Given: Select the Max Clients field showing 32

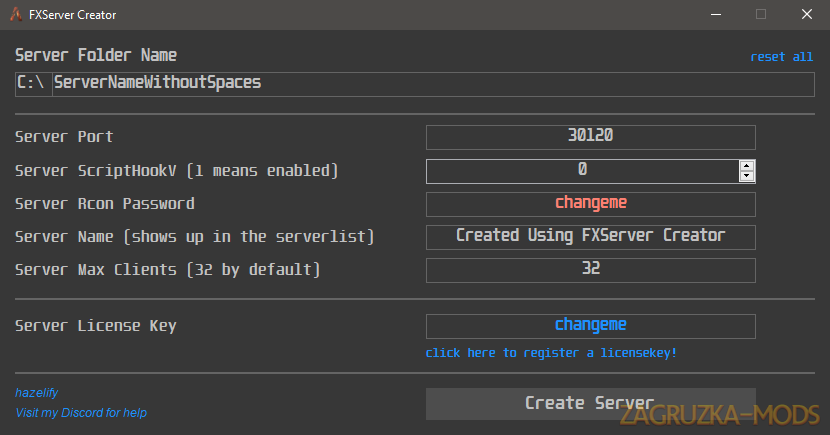Looking at the screenshot, I should (x=591, y=270).
